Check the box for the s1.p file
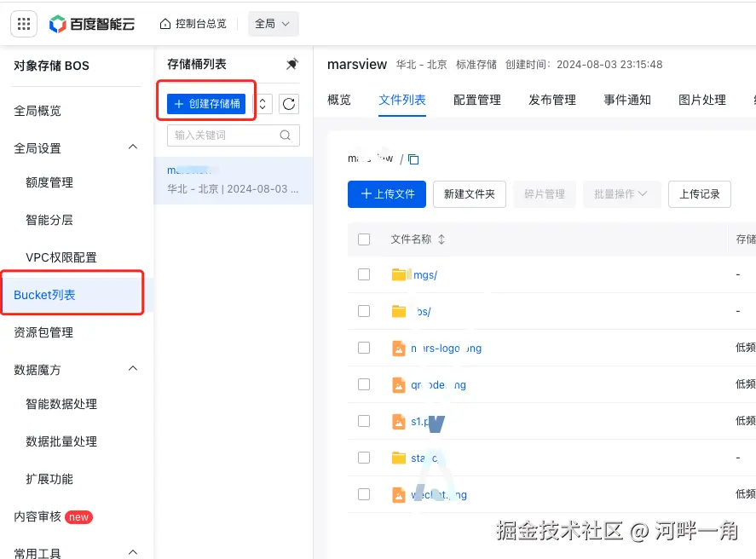The height and width of the screenshot is (559, 756). coord(364,421)
